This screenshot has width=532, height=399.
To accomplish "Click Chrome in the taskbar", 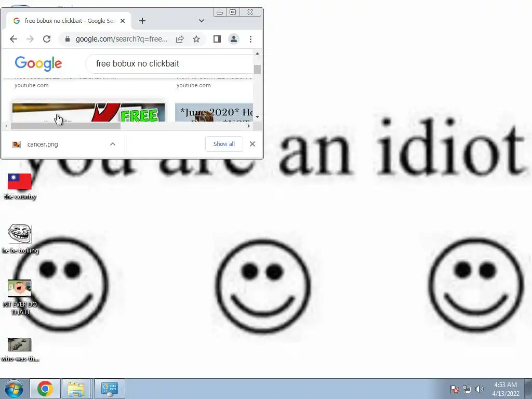I will (x=45, y=389).
